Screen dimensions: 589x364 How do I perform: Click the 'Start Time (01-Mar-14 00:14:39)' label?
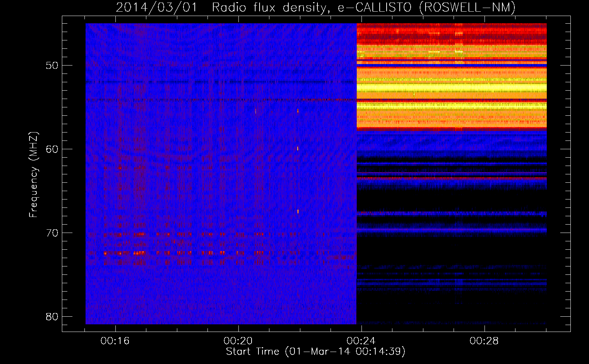coord(316,352)
